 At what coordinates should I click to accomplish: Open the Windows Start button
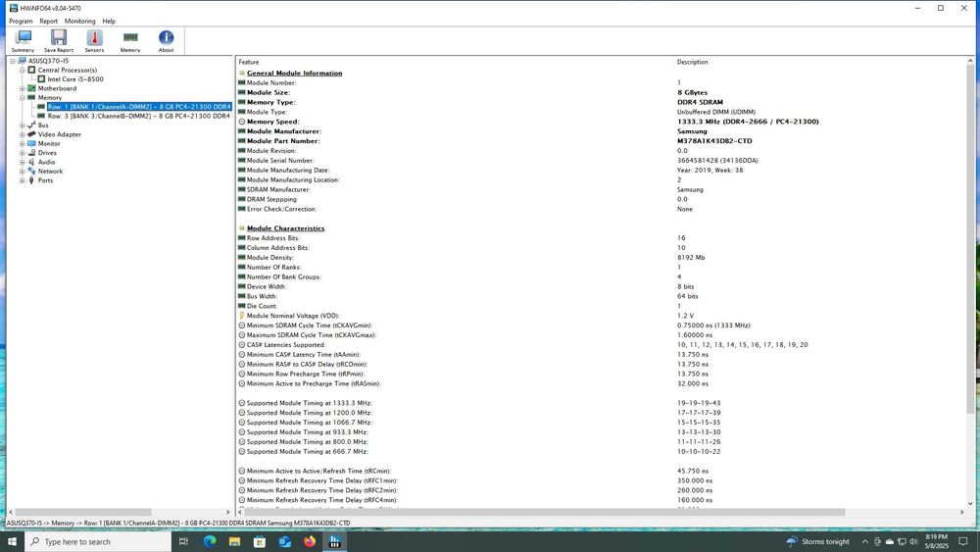coord(12,541)
